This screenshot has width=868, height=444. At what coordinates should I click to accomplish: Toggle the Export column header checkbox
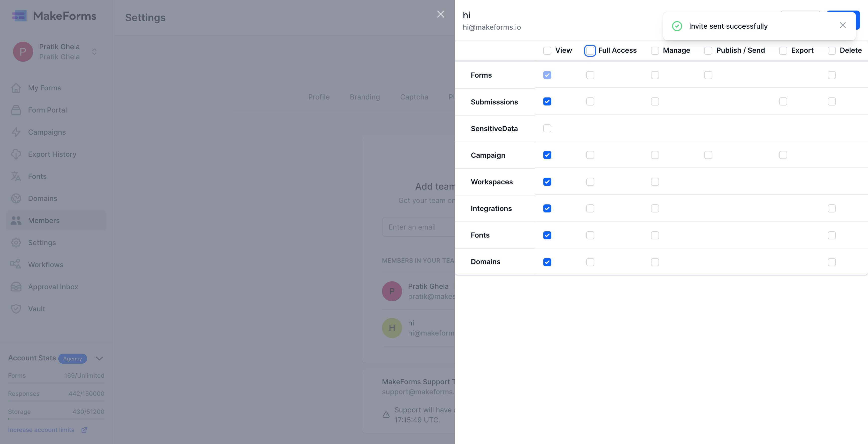[783, 50]
